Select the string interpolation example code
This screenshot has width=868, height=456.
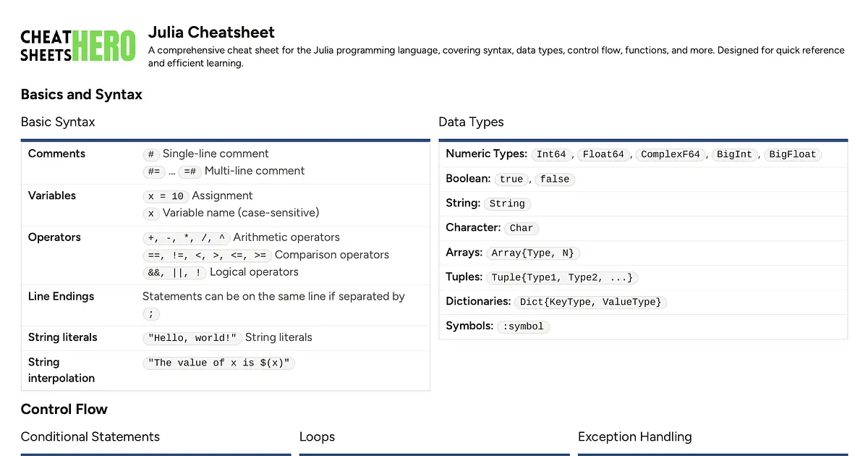tap(220, 363)
